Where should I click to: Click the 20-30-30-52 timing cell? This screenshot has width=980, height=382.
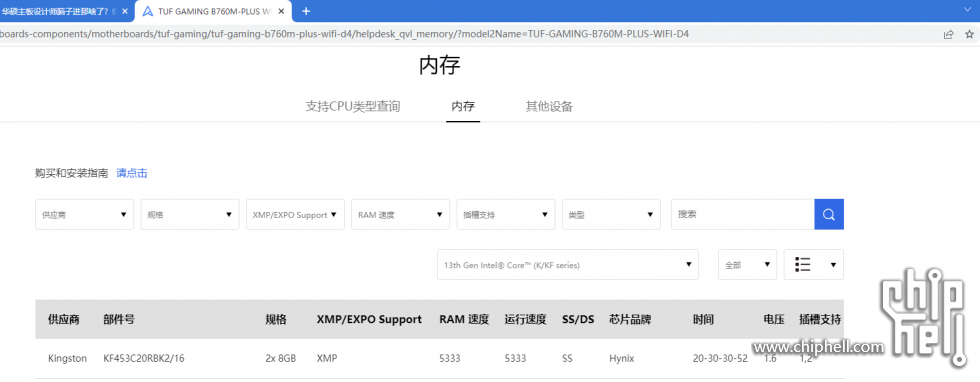tap(720, 359)
